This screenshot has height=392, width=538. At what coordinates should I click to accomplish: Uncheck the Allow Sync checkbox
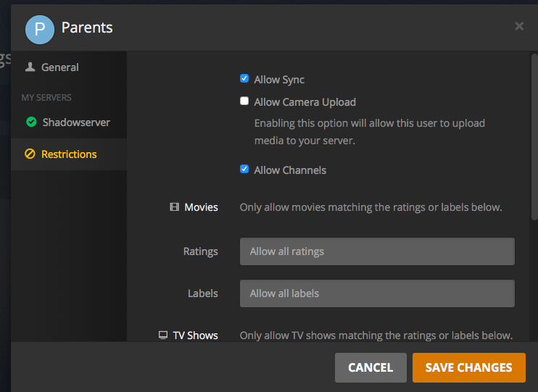[244, 79]
